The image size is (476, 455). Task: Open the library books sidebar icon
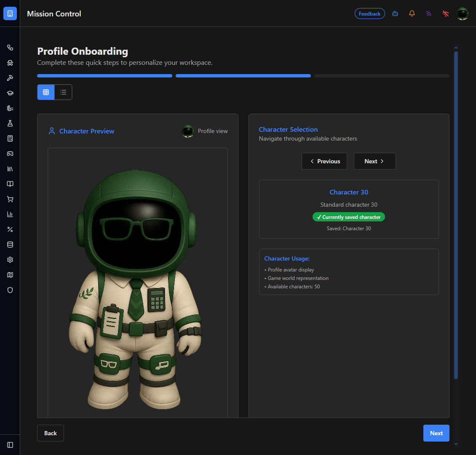click(10, 169)
